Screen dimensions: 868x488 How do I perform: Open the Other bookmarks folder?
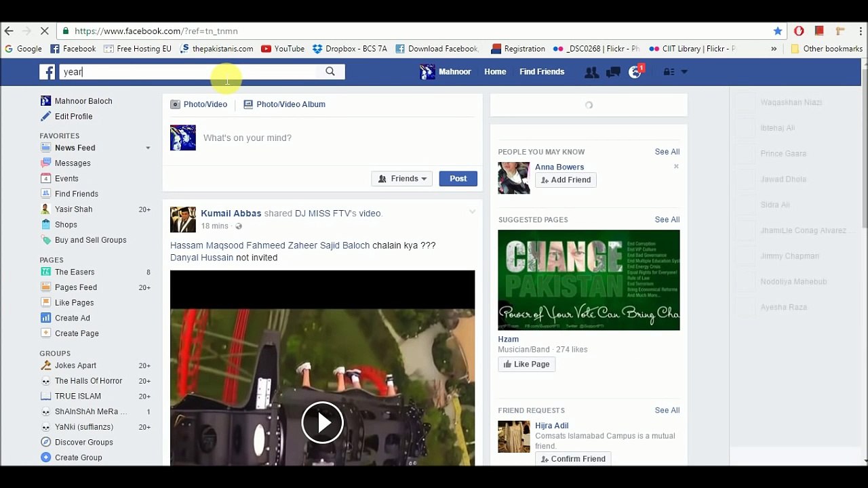tap(827, 49)
